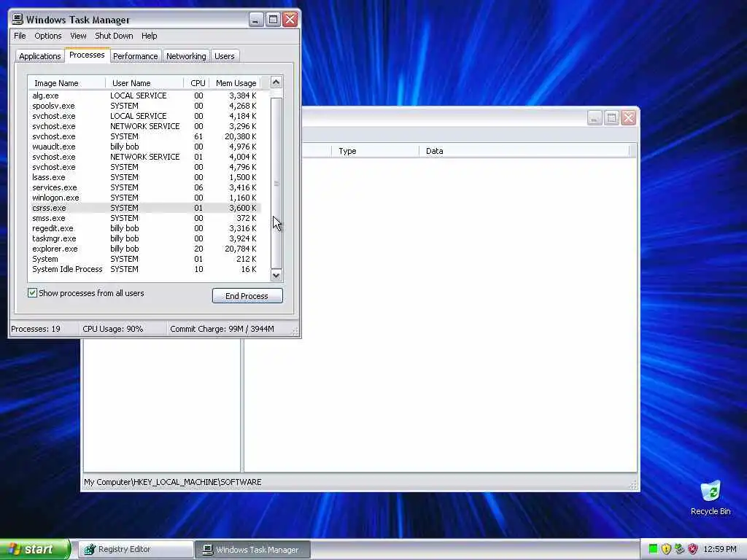Click the End Process button
The width and height of the screenshot is (747, 560).
coord(247,296)
